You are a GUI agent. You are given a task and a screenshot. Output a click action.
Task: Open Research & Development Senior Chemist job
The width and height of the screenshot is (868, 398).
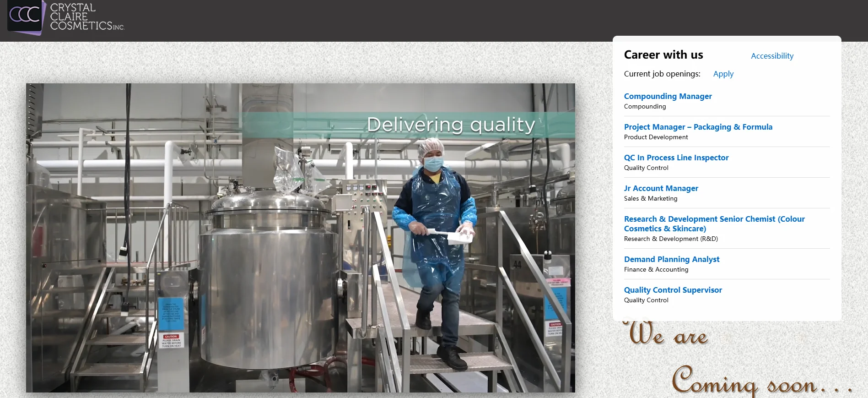point(714,224)
